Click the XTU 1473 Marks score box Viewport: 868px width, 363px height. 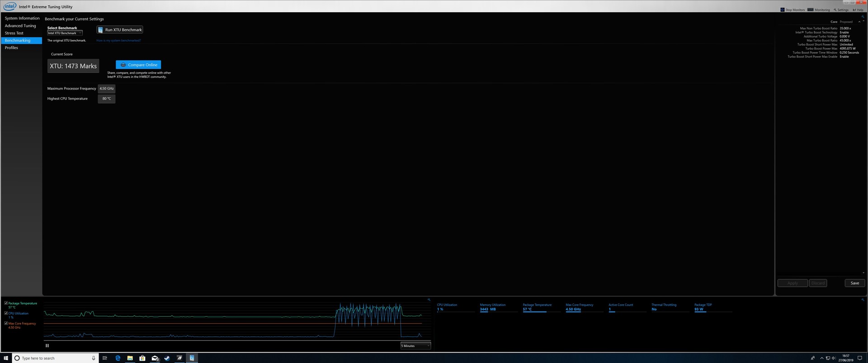point(73,66)
